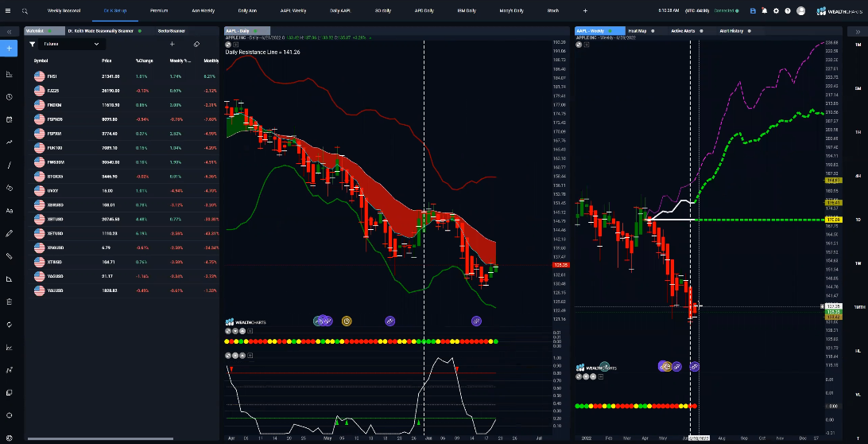Select the diagonal line drawing tool
This screenshot has height=444, width=868.
9,166
